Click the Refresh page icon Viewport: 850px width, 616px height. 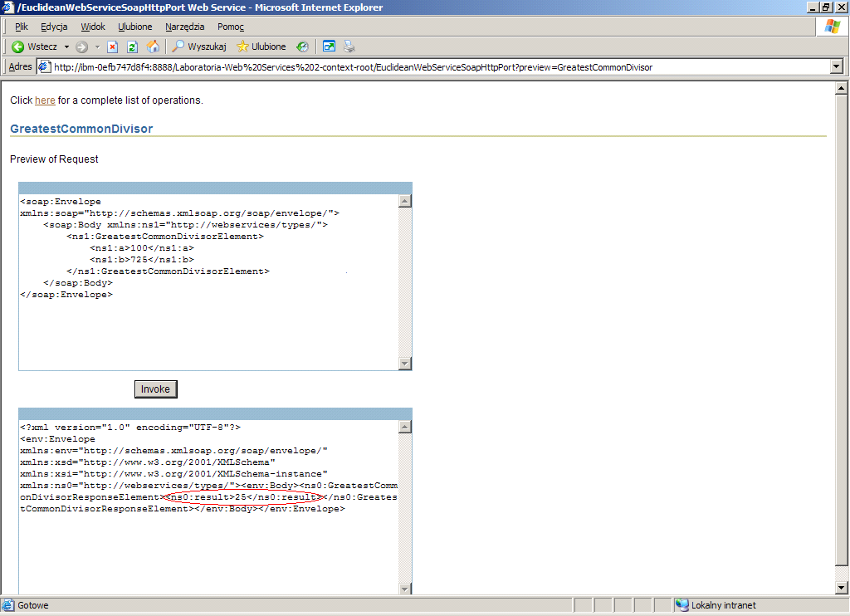click(x=132, y=47)
